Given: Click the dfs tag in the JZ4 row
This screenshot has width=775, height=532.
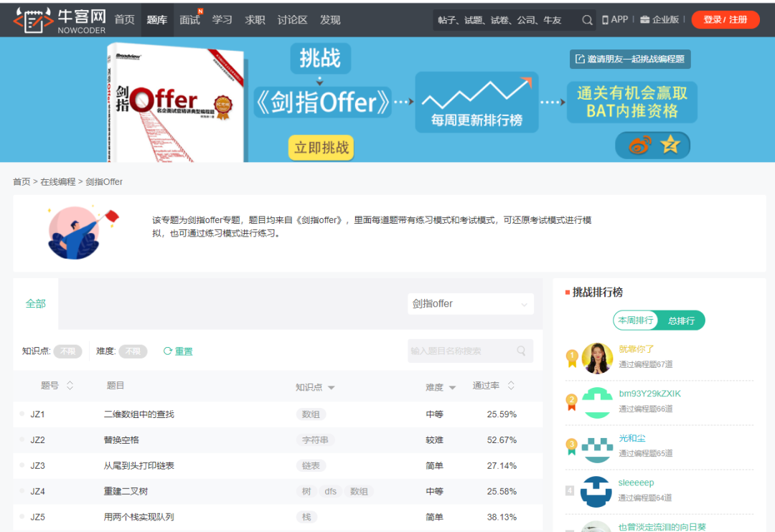Looking at the screenshot, I should point(330,491).
